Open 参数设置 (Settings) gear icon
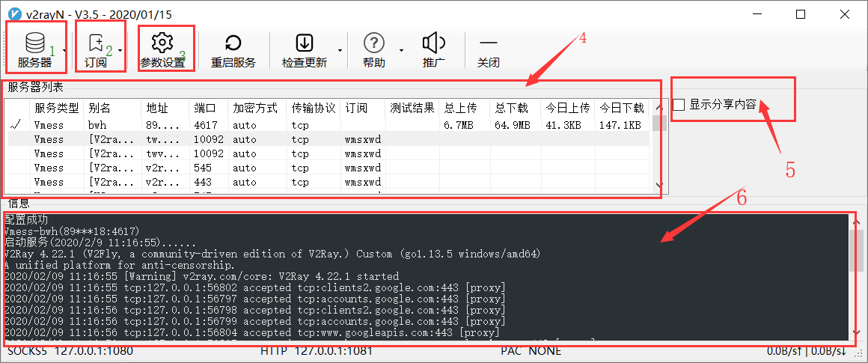Viewport: 868px width, 363px height. [x=162, y=43]
